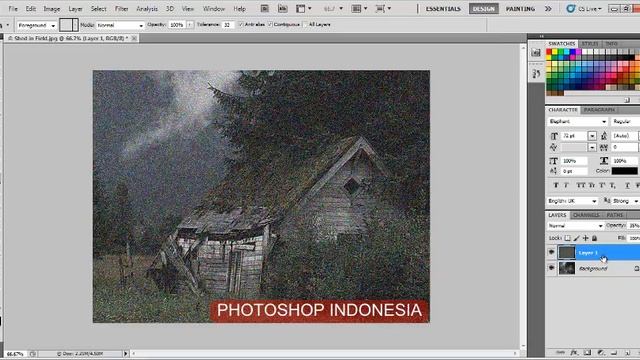Switch to the Essentials workspace
Viewport: 640px width, 360px height.
(x=443, y=9)
